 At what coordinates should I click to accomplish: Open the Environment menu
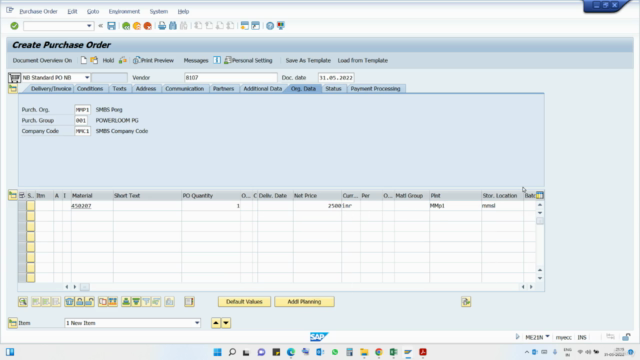pos(124,11)
